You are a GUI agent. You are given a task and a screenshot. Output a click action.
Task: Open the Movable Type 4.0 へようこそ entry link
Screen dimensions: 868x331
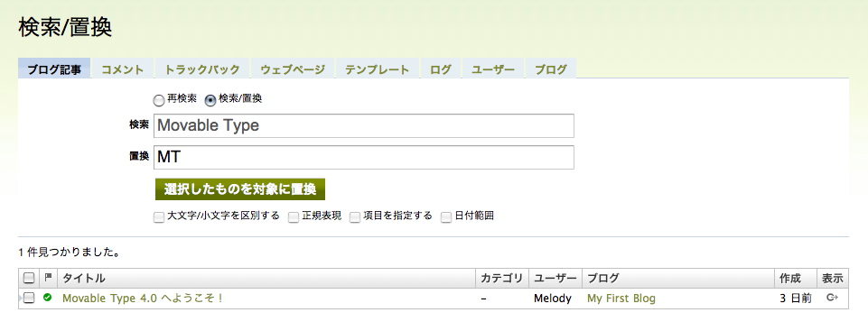point(143,299)
